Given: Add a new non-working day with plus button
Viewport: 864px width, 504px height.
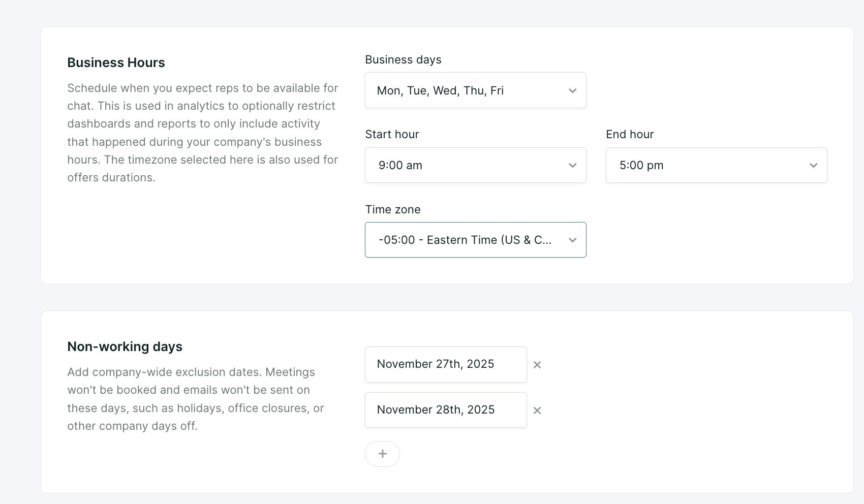Looking at the screenshot, I should click(x=382, y=454).
